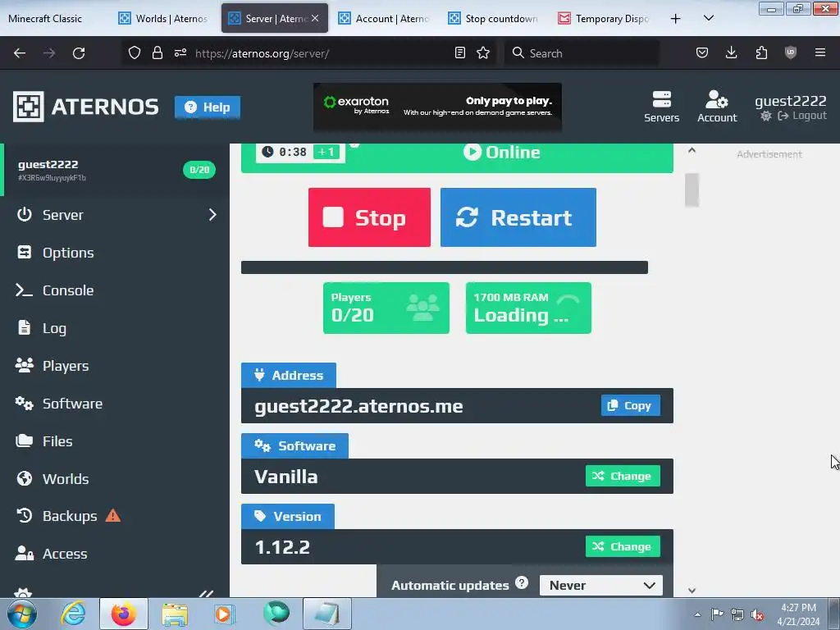The width and height of the screenshot is (840, 630).
Task: Click the blue Restart server button
Action: 518,217
